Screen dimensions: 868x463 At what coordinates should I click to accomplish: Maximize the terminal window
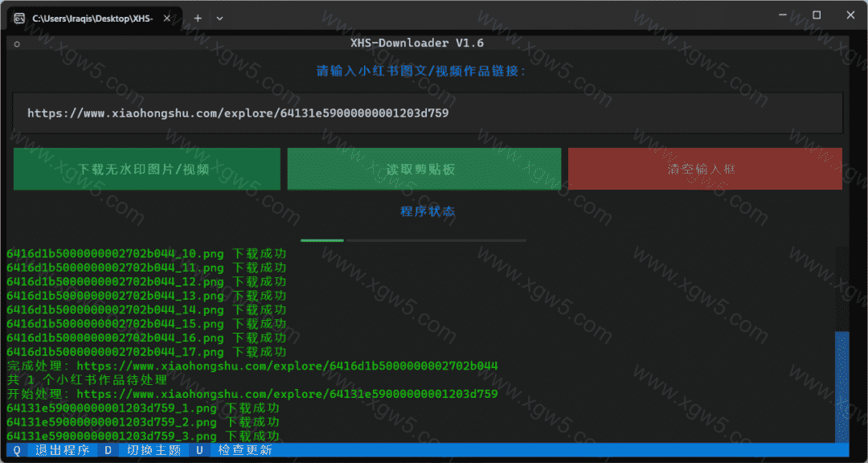(x=817, y=14)
